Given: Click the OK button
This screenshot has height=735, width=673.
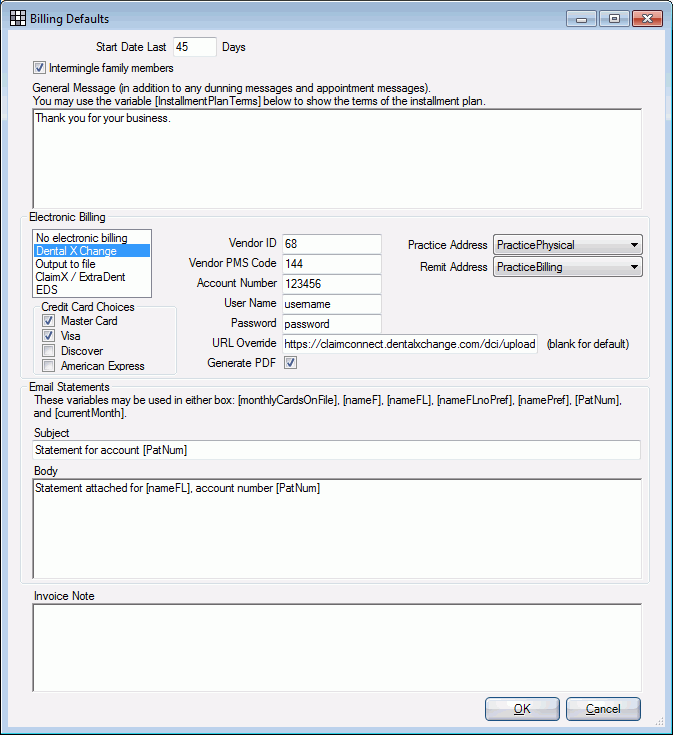Looking at the screenshot, I should tap(522, 709).
